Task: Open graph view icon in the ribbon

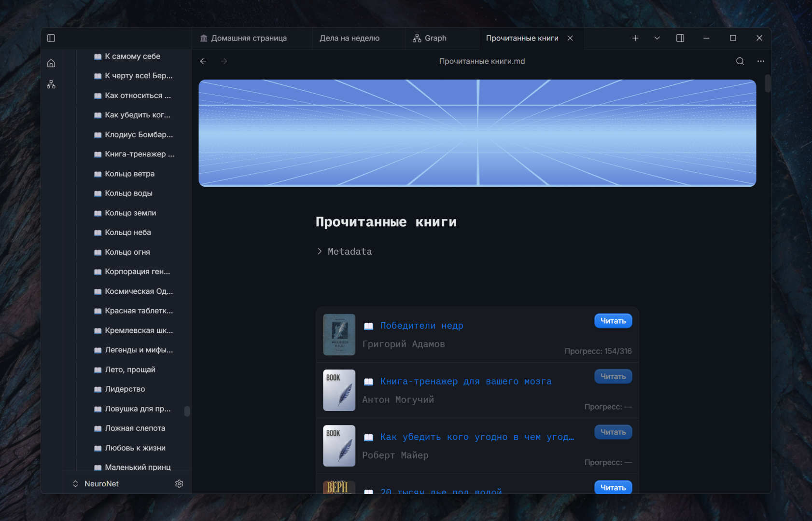Action: [51, 84]
